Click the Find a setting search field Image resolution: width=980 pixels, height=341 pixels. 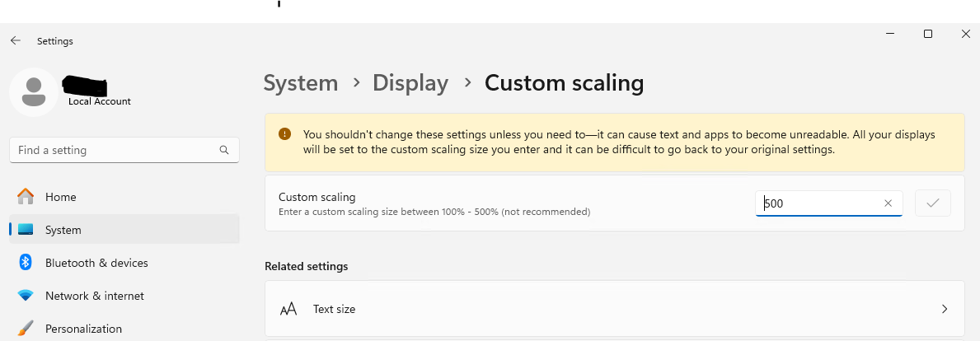[x=124, y=150]
